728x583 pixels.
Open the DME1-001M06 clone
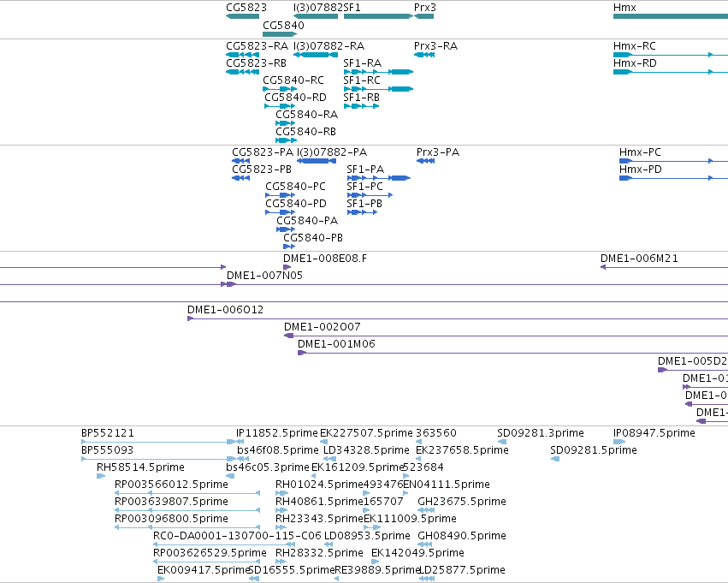pos(512,353)
